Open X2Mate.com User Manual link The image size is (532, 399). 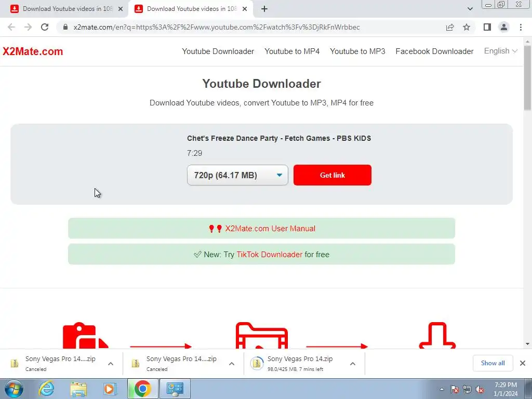270,229
